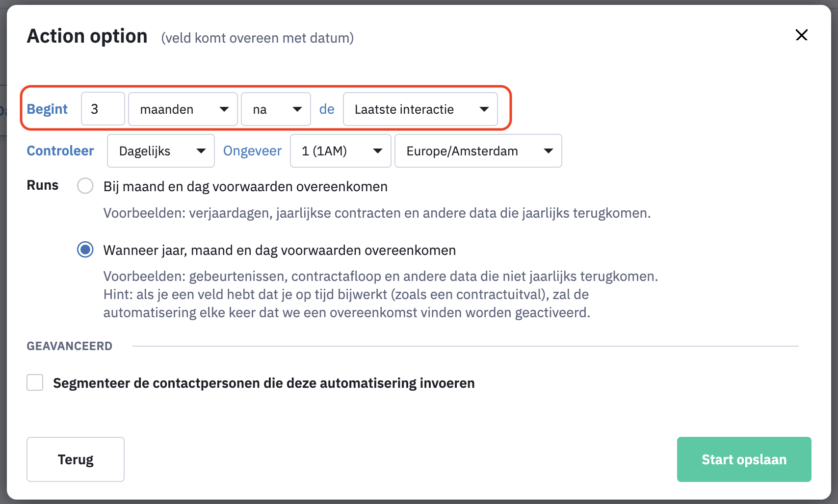Click the arrow on the Dagelijks dropdown
The height and width of the screenshot is (504, 838).
pos(201,151)
